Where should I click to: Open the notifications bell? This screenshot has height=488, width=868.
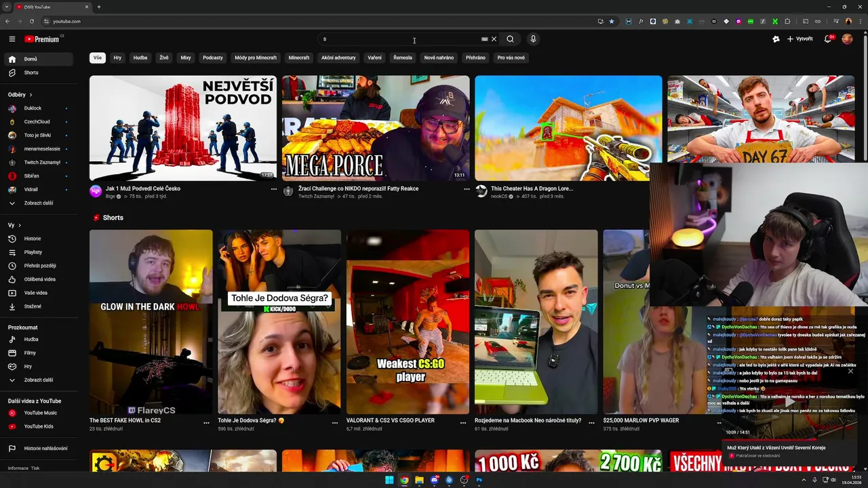pyautogui.click(x=827, y=39)
